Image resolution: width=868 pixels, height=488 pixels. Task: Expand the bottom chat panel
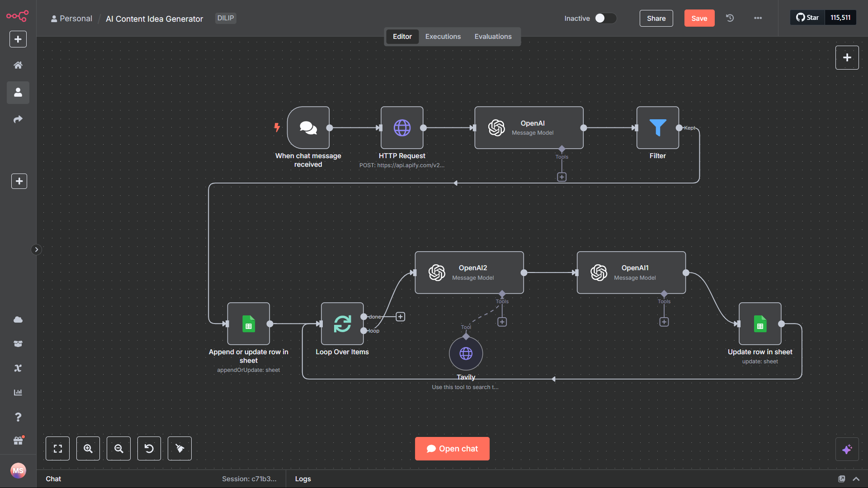856,479
